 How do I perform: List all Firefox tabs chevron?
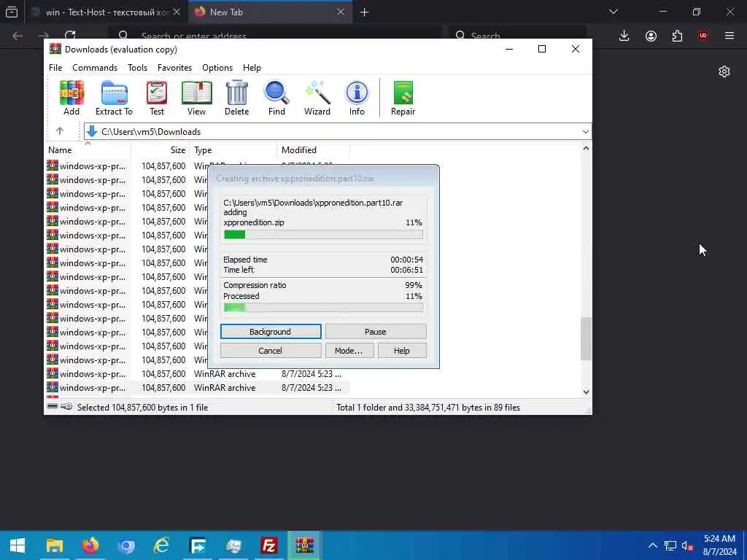(x=614, y=12)
